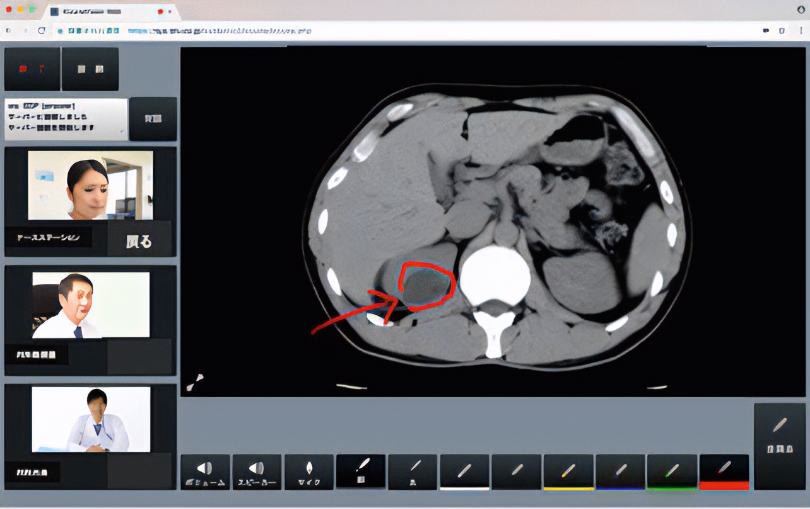Image resolution: width=810 pixels, height=509 pixels.
Task: Choose the blue pen
Action: click(620, 472)
